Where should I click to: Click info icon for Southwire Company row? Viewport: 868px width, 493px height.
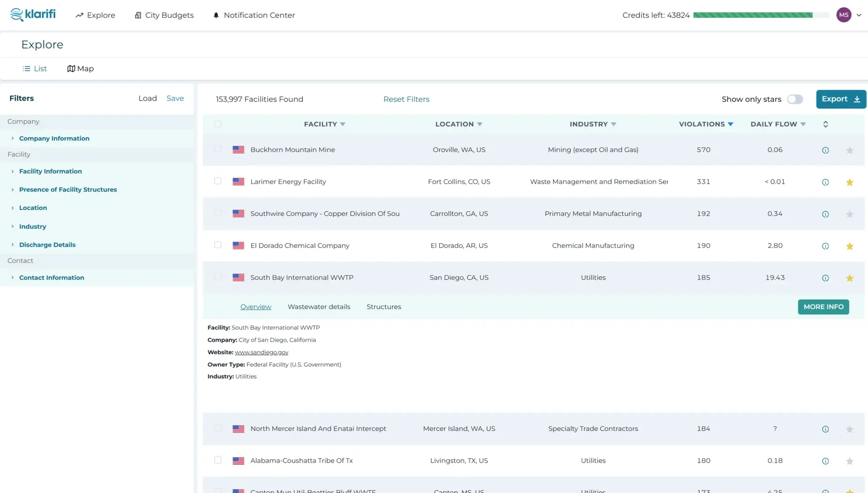pyautogui.click(x=825, y=214)
